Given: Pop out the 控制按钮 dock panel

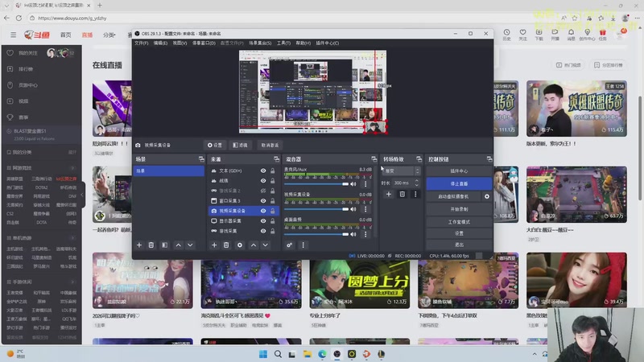Looking at the screenshot, I should [489, 158].
